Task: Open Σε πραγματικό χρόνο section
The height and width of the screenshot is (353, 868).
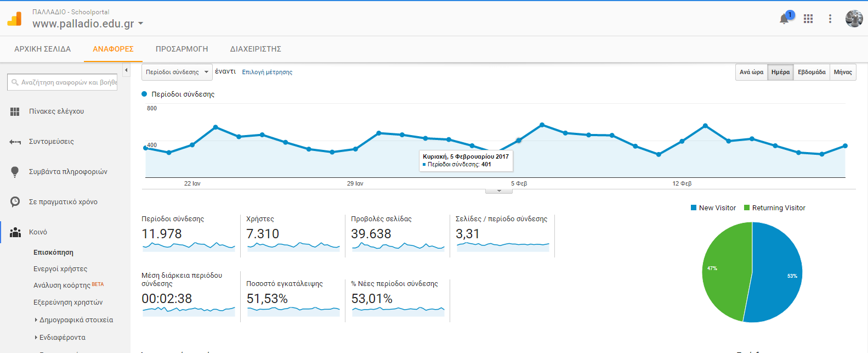Action: point(63,202)
